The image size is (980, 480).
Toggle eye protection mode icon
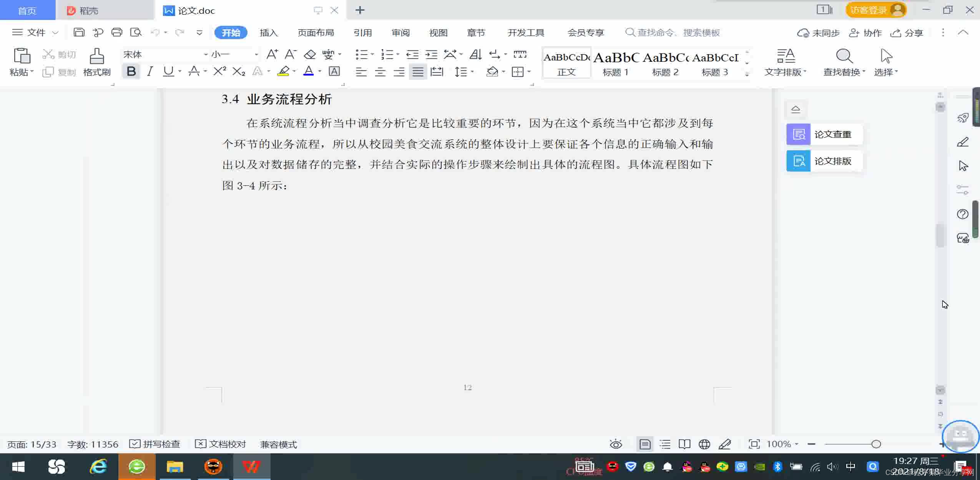tap(616, 444)
